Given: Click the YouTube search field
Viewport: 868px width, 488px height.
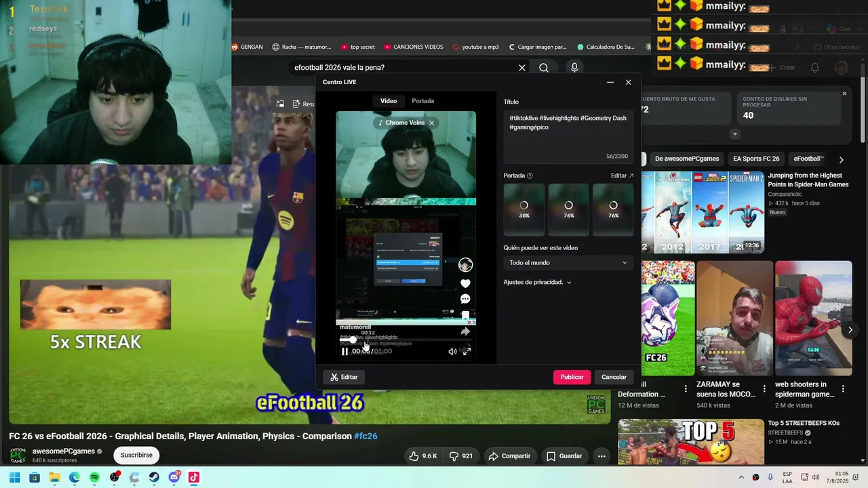Looking at the screenshot, I should [403, 68].
